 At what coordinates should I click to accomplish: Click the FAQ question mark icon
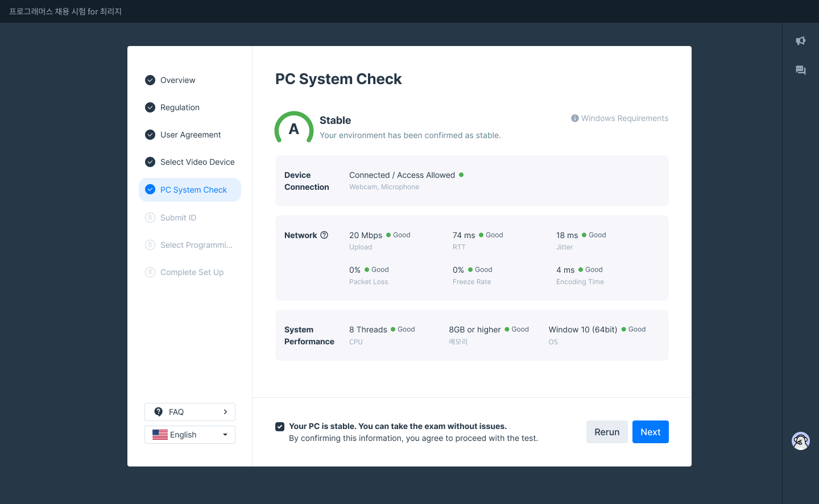pyautogui.click(x=159, y=412)
